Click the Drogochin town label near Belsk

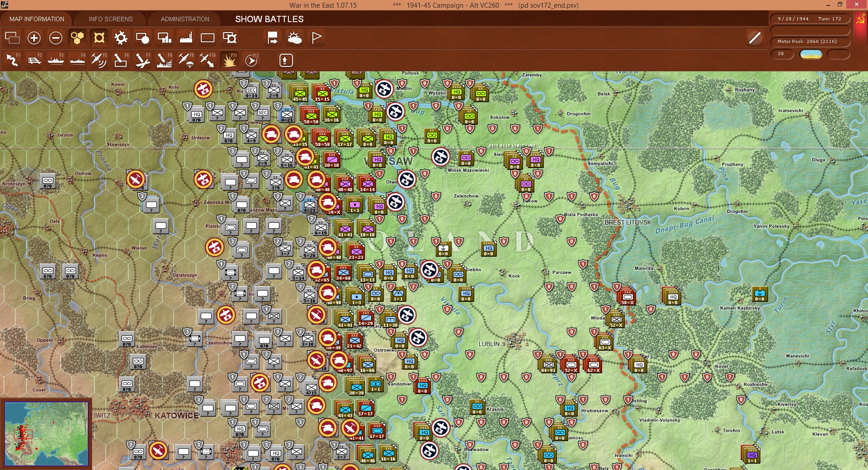tap(579, 114)
